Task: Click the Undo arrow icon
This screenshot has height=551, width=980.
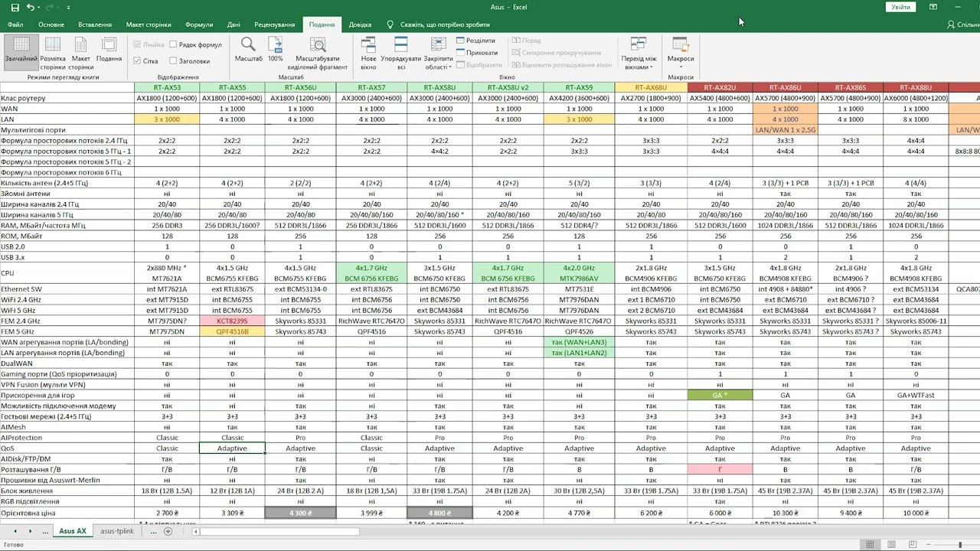Action: pyautogui.click(x=31, y=7)
